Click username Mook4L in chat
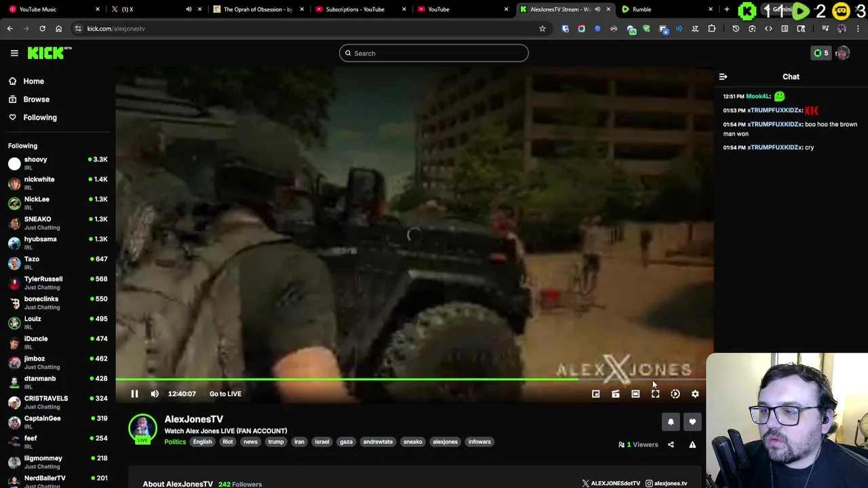This screenshot has height=488, width=868. (759, 96)
